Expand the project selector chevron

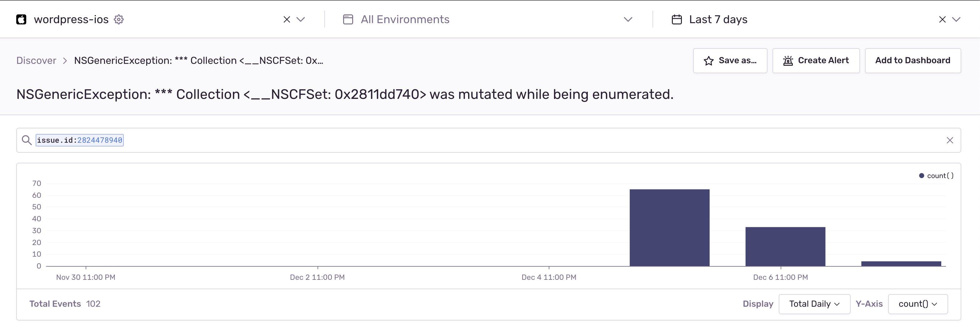[301, 19]
